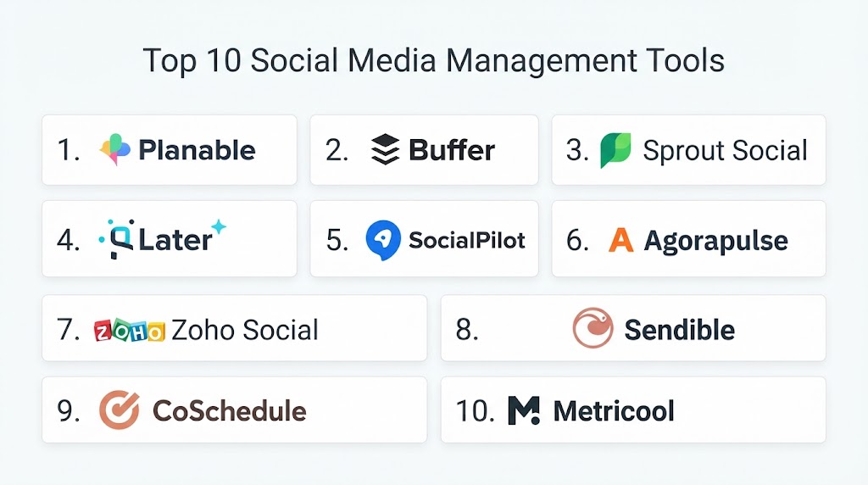This screenshot has width=868, height=485.
Task: Click the Planable colorful logo icon
Action: pyautogui.click(x=115, y=149)
